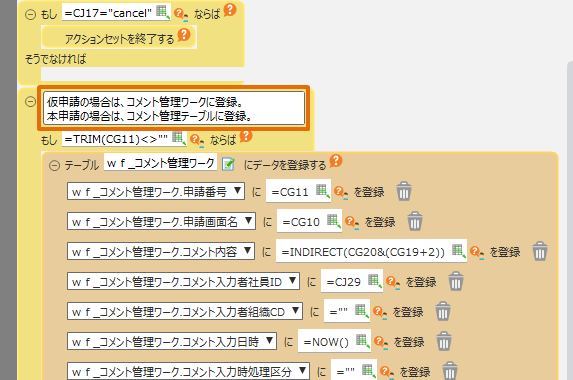Open the コメント入力者組織CD field dropdown
Screen dimensions: 573x380
[x=185, y=311]
